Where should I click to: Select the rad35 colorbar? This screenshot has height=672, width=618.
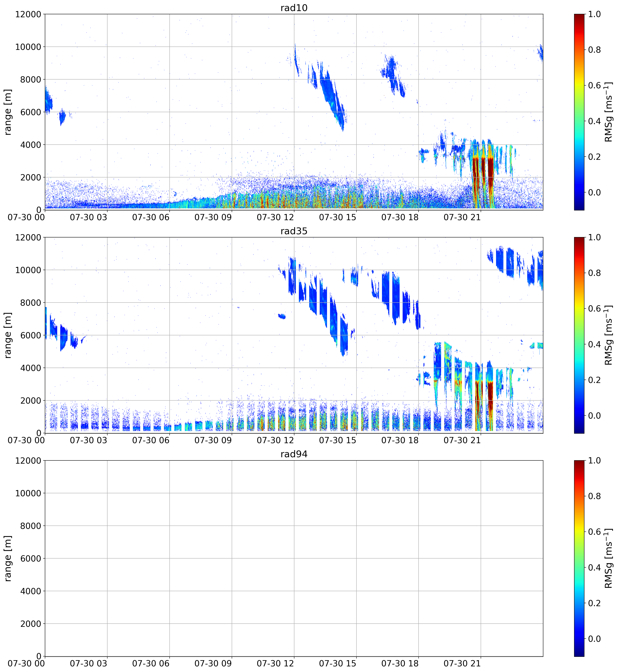pyautogui.click(x=579, y=335)
